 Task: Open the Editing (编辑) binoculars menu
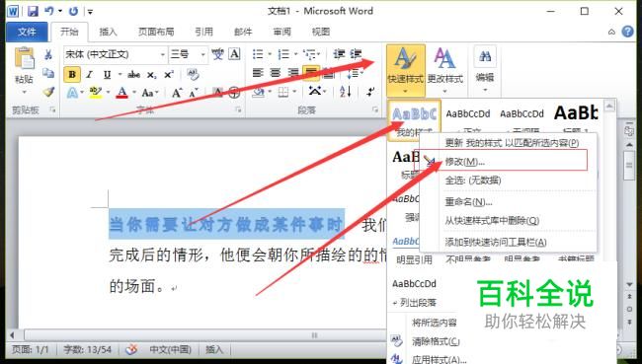point(485,69)
